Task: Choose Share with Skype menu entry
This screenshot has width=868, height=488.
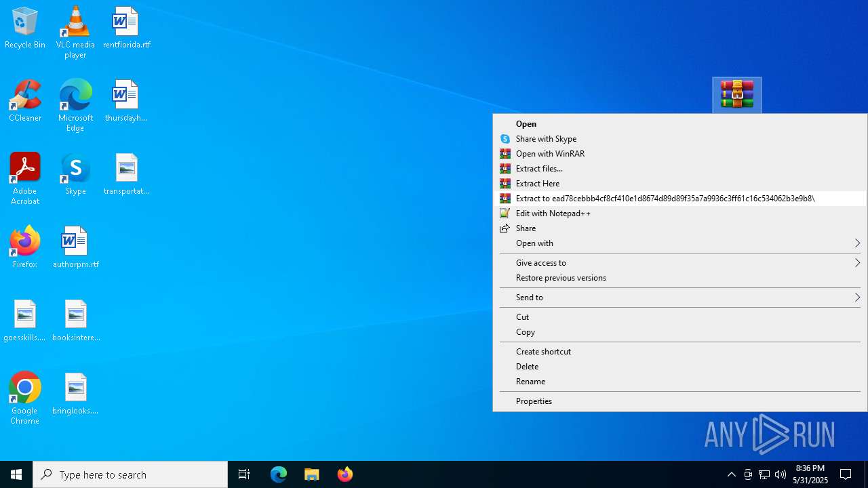Action: pos(679,139)
